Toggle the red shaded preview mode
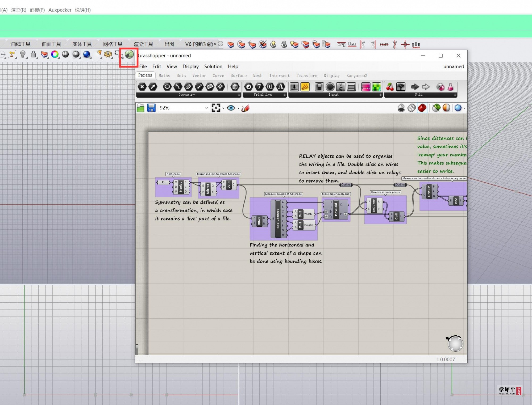The image size is (532, 405). [x=422, y=108]
